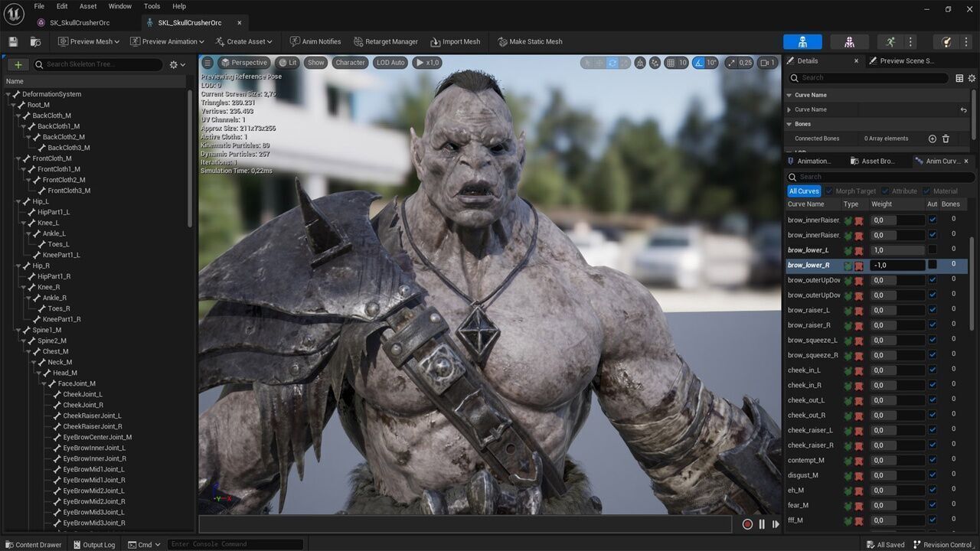This screenshot has width=980, height=551.
Task: Click the Save asset floppy disk icon
Action: (13, 41)
